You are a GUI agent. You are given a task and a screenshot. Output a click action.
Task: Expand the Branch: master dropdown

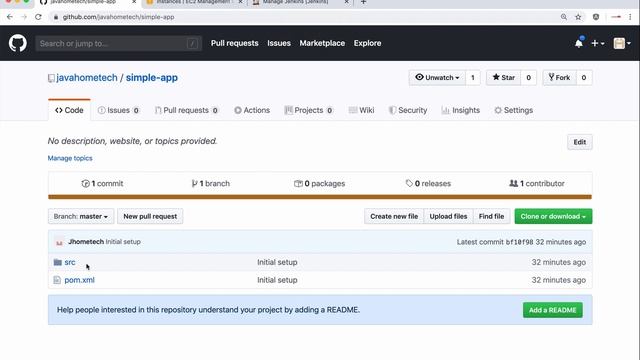tap(81, 216)
